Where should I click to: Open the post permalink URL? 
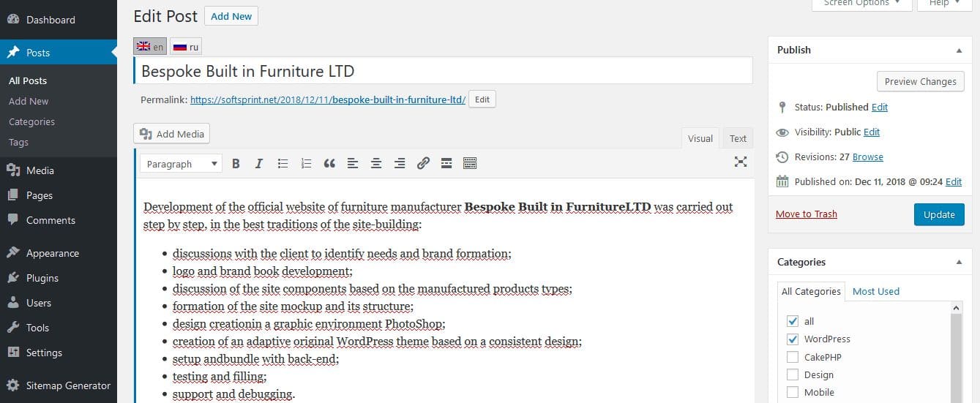pos(328,100)
